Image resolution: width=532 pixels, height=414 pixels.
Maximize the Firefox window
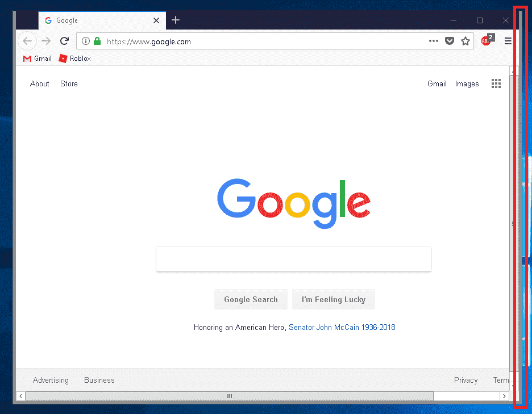pyautogui.click(x=479, y=20)
